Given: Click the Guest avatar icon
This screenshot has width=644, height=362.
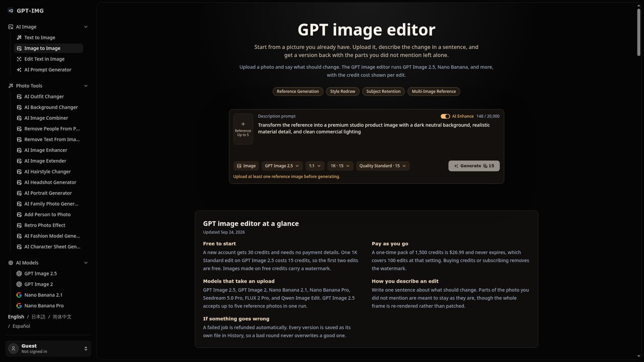Looking at the screenshot, I should pos(14,348).
